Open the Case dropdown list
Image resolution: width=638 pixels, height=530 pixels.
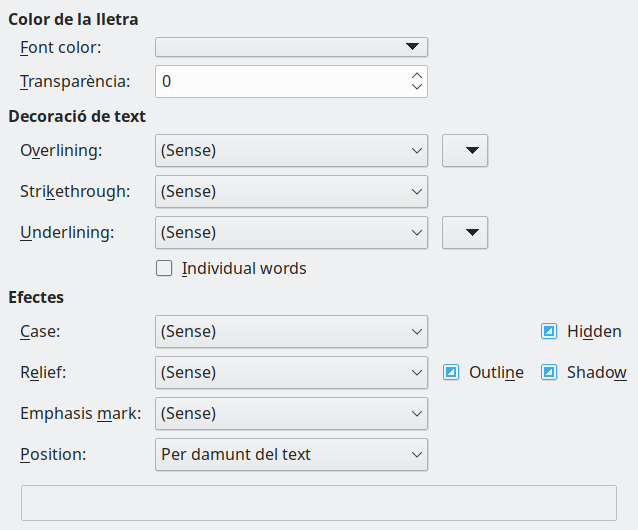[x=291, y=331]
